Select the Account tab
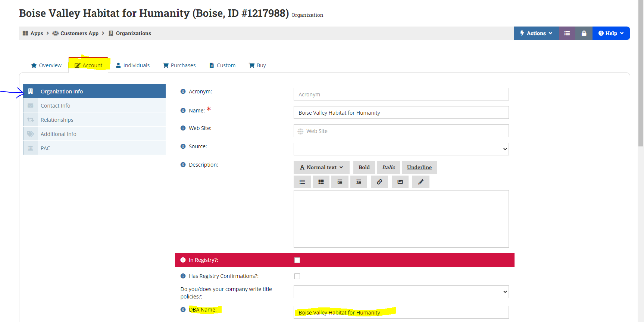This screenshot has height=322, width=644. 88,65
